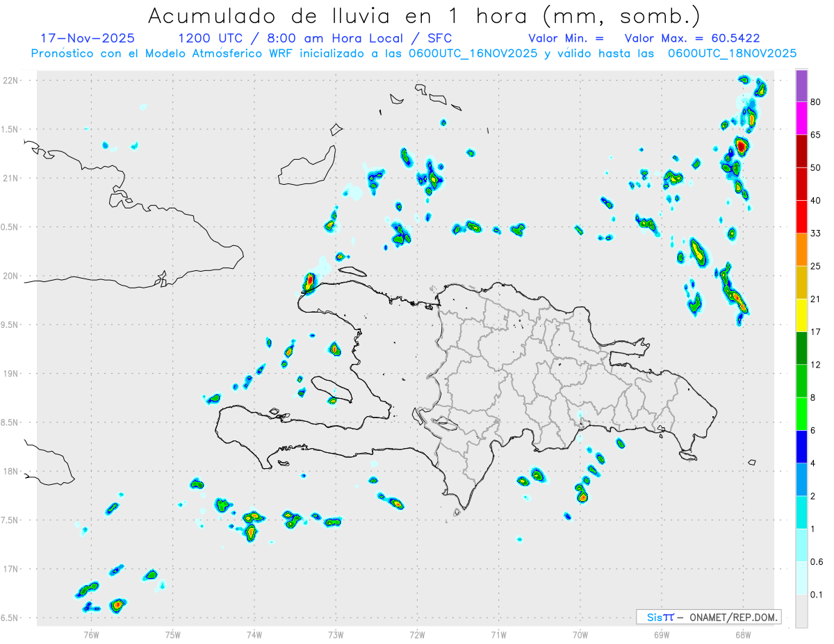Click the legend value "80"
The image size is (834, 644).
(816, 102)
